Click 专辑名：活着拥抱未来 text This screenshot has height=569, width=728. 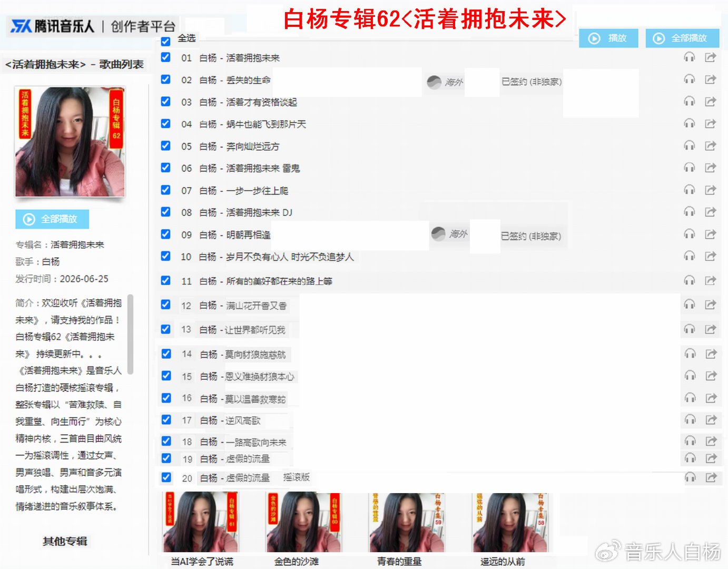pos(60,245)
